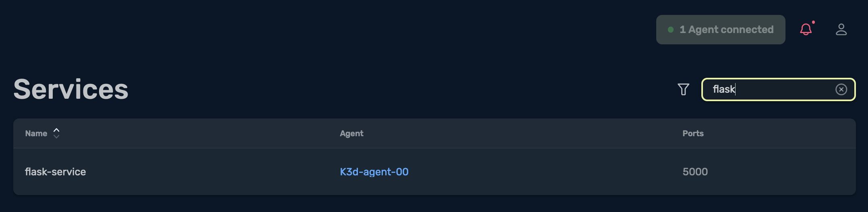Click the Agent column header
The width and height of the screenshot is (868, 212).
click(351, 133)
